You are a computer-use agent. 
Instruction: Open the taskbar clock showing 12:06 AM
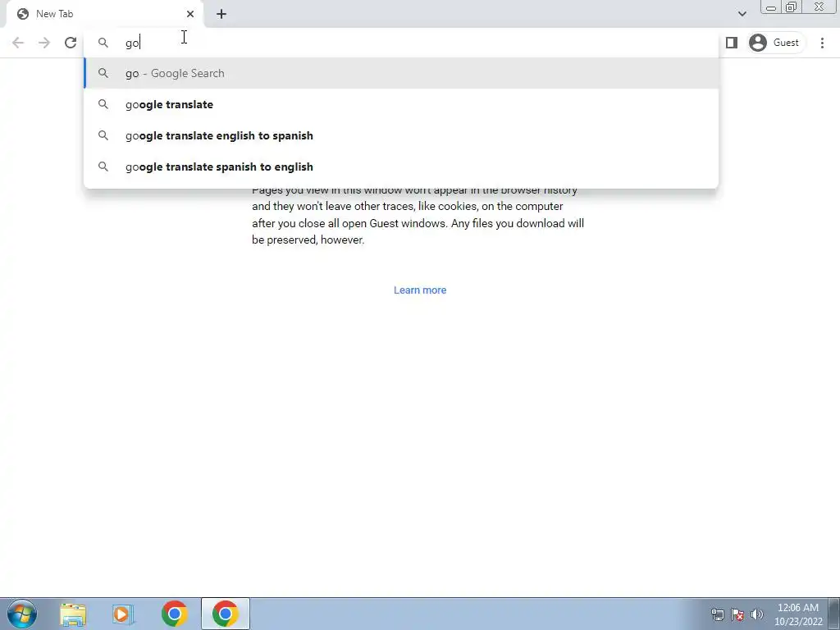tap(797, 614)
